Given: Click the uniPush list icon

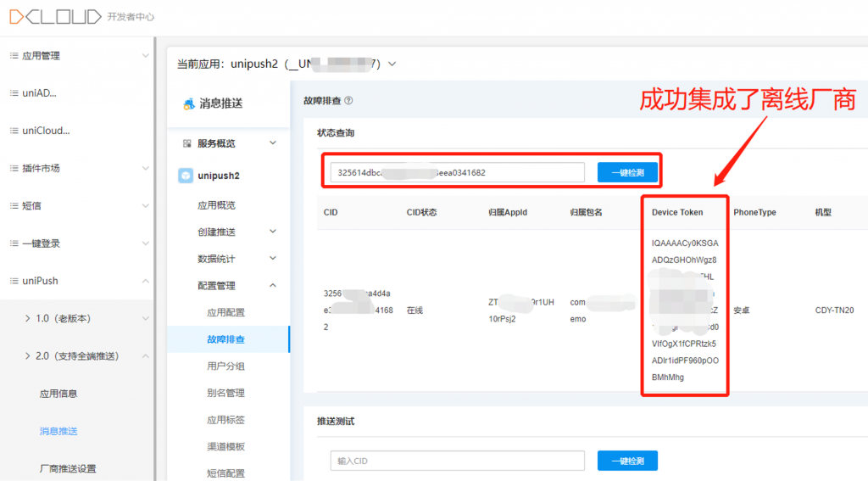Looking at the screenshot, I should (14, 281).
